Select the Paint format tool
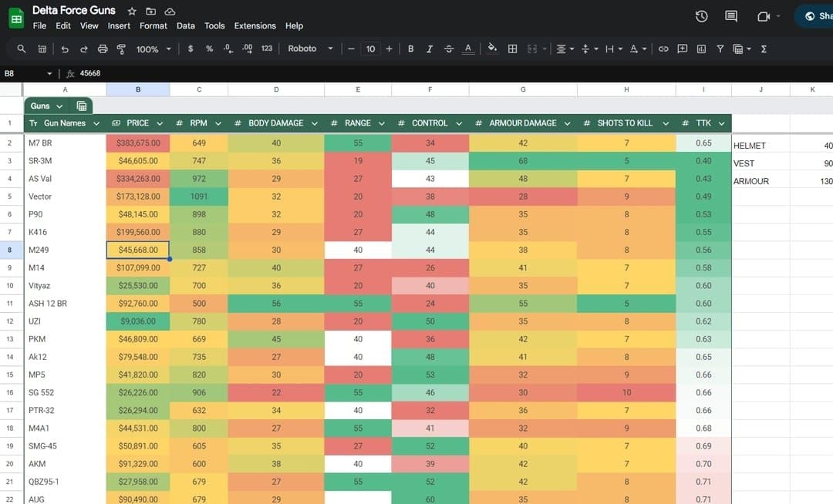 click(121, 49)
